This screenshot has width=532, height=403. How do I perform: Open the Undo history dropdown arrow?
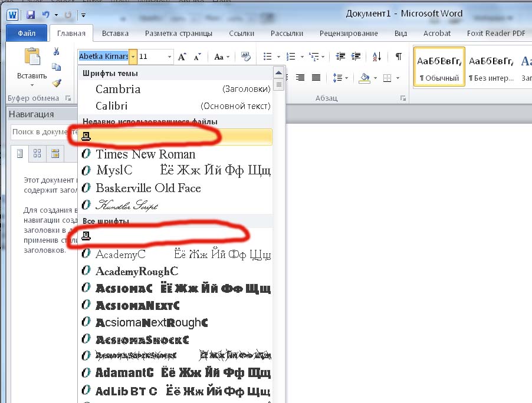(56, 15)
